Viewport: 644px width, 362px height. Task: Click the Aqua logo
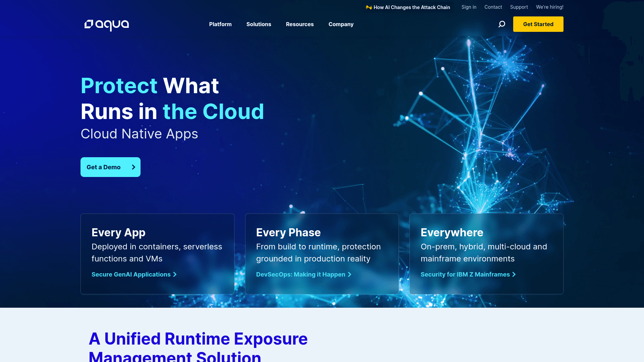(107, 25)
